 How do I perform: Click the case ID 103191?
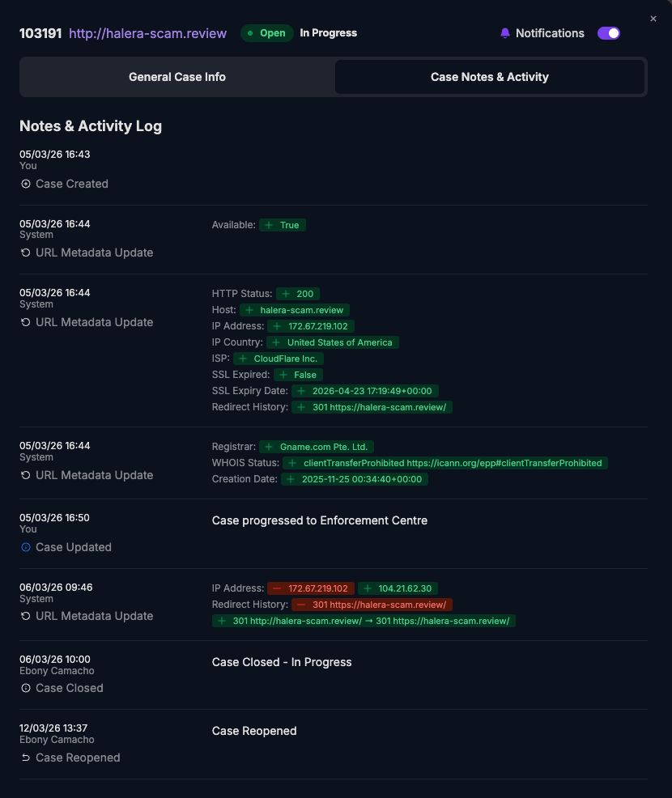[40, 33]
